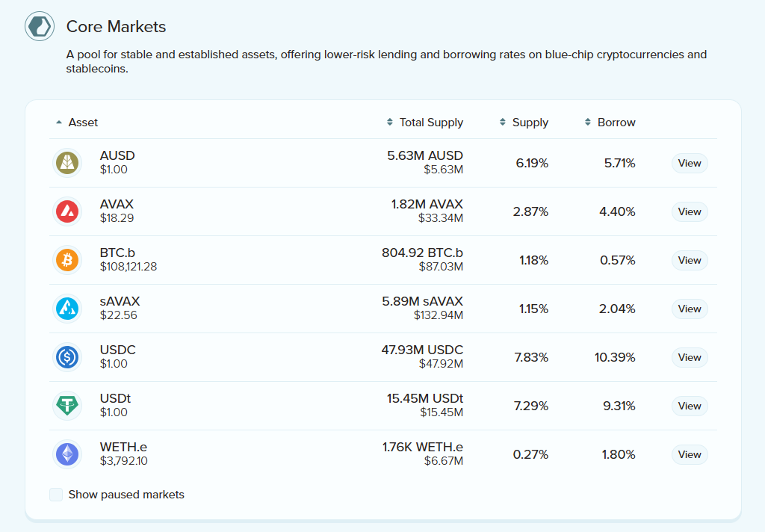Click the 5.71% AUSD borrow rate
Image resolution: width=765 pixels, height=532 pixels.
point(619,163)
